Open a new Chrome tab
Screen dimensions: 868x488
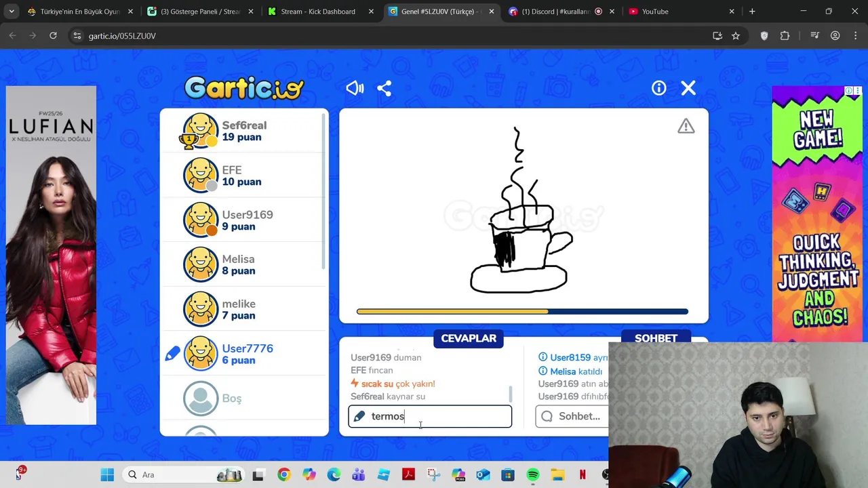tap(752, 12)
